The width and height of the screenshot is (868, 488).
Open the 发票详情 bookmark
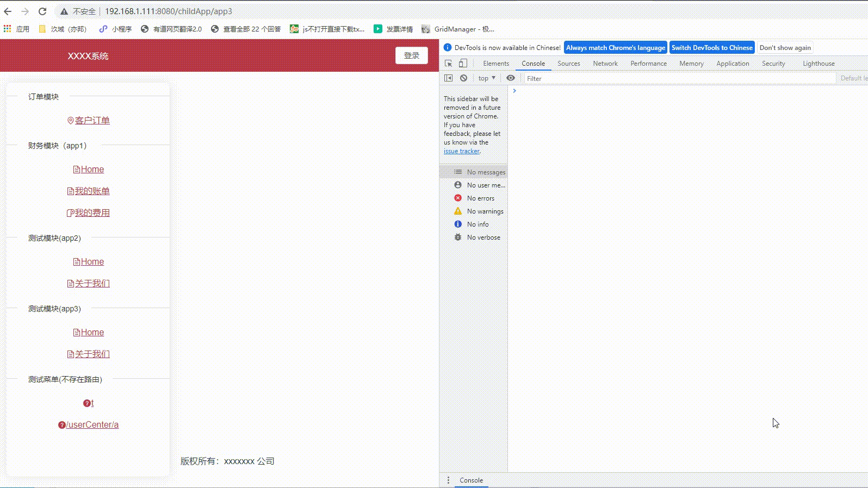click(393, 29)
